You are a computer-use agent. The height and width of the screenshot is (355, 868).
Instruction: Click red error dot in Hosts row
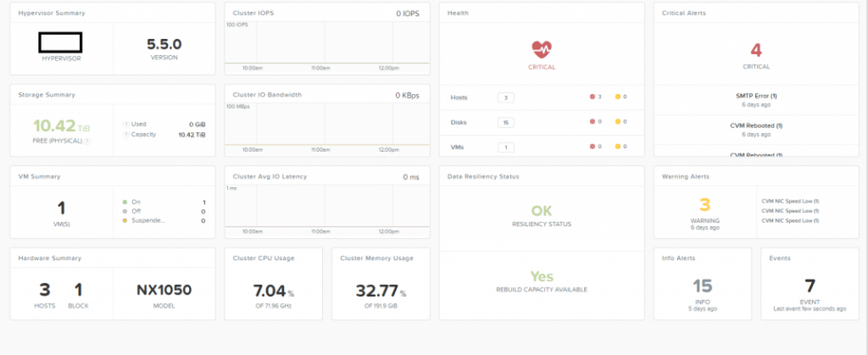pos(592,97)
